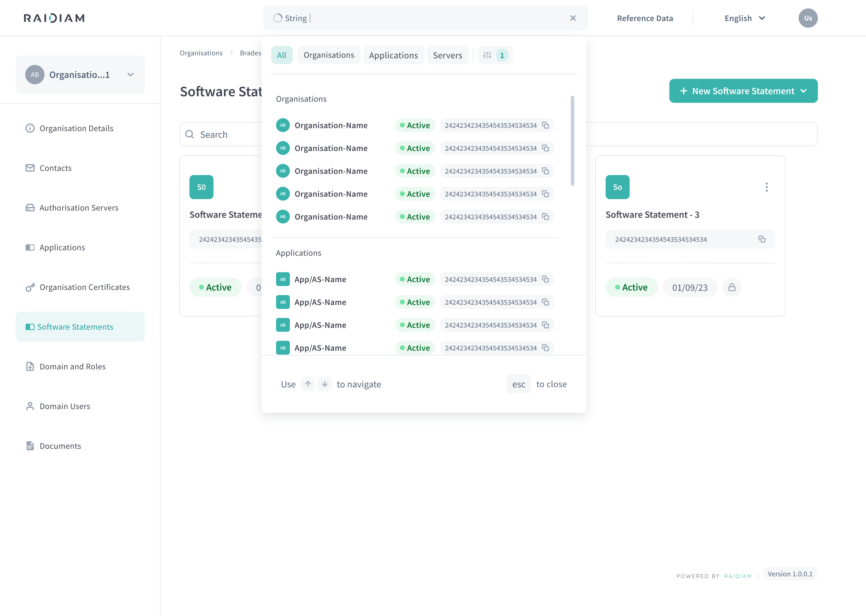The height and width of the screenshot is (616, 866).
Task: Select the Organisations filter tab
Action: 329,55
